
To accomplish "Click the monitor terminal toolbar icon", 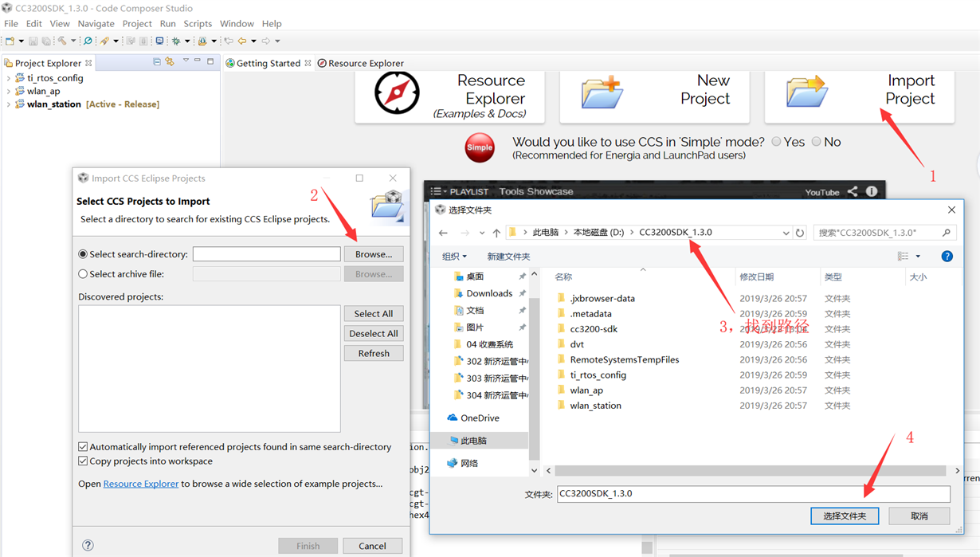I will click(x=159, y=41).
